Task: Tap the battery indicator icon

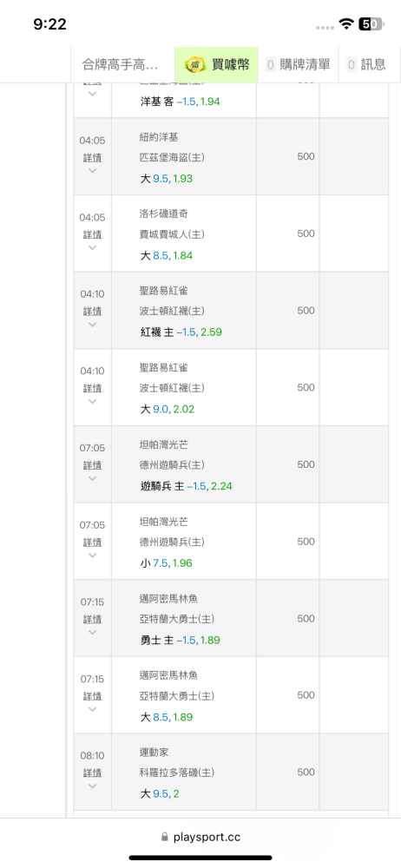Action: click(371, 23)
